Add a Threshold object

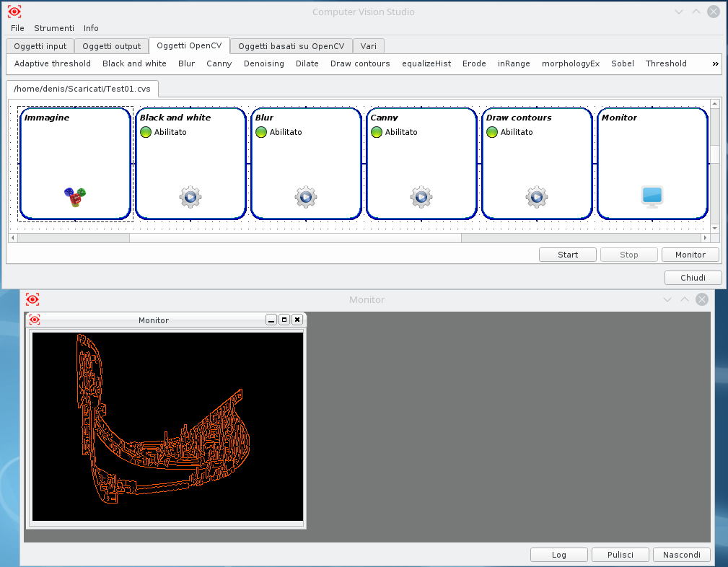pyautogui.click(x=666, y=63)
